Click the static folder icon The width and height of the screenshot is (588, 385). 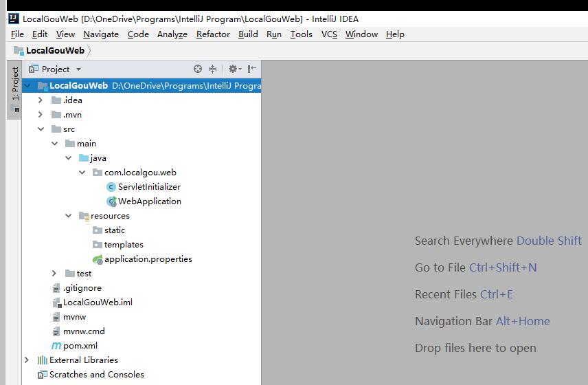pyautogui.click(x=98, y=230)
